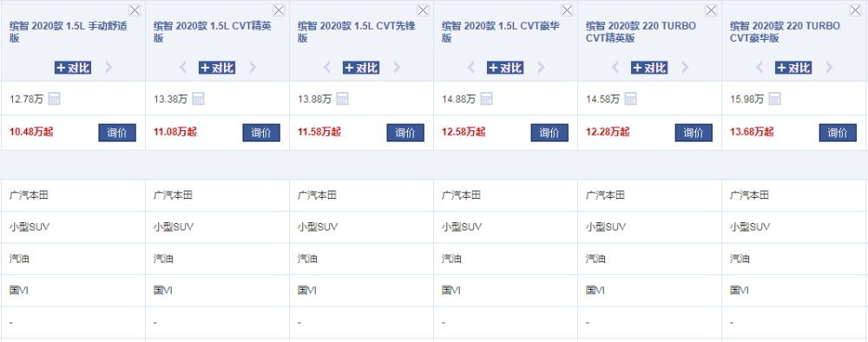Select the guide price 14.58万
The width and height of the screenshot is (868, 342).
[x=603, y=99]
